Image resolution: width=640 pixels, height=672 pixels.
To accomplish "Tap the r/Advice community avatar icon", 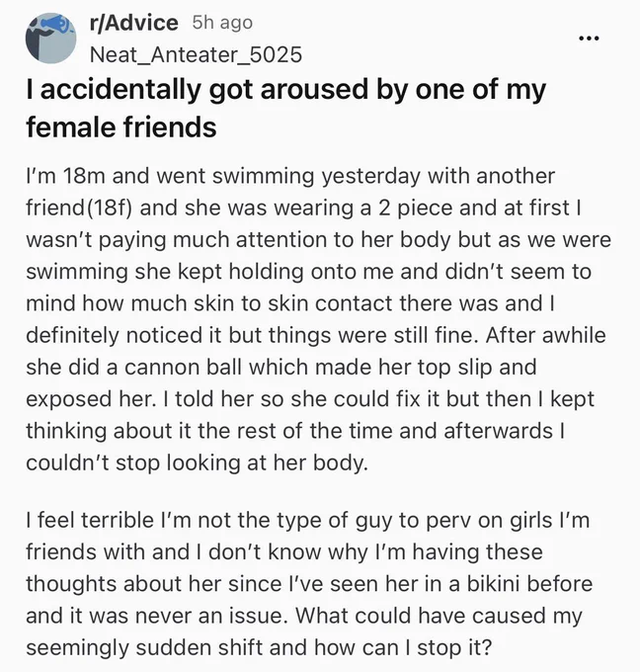I will coord(51,39).
